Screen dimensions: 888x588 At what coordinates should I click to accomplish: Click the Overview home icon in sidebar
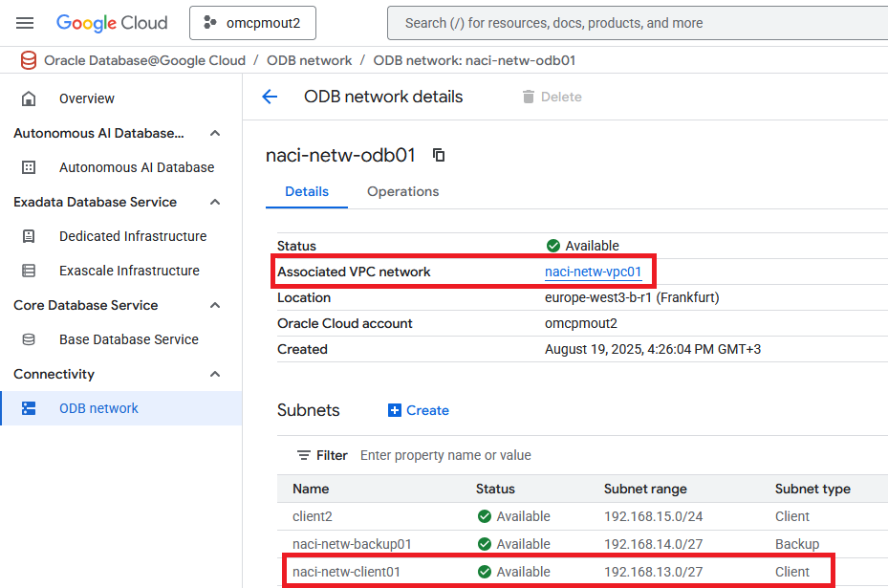[29, 98]
